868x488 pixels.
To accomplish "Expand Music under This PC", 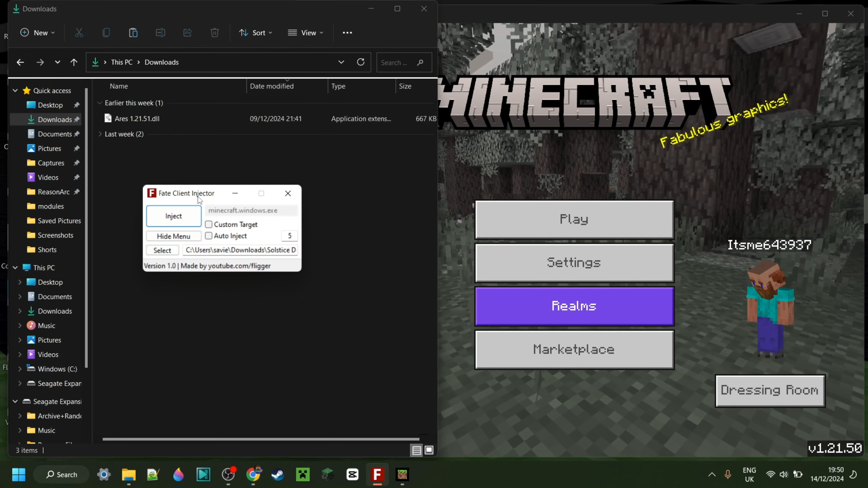I will coord(20,325).
